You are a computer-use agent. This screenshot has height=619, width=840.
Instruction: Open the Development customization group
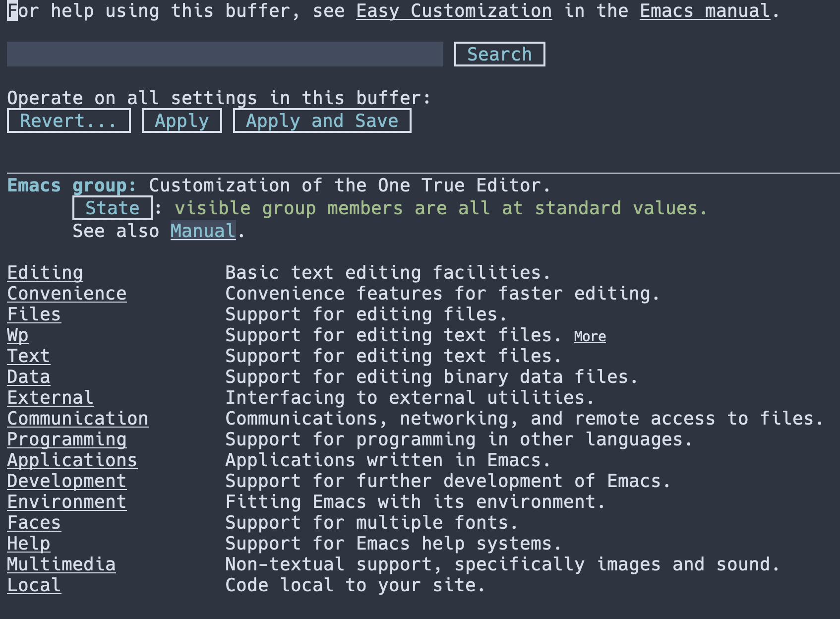[66, 481]
